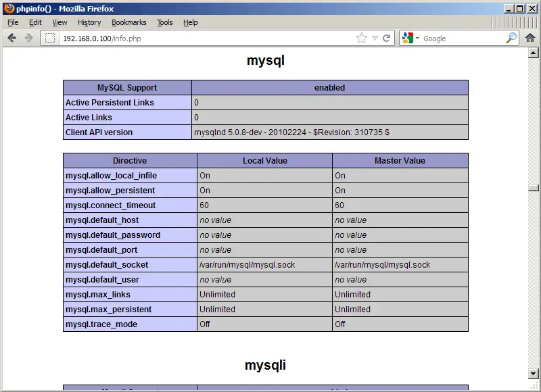Close the Firefox window

tap(532, 9)
